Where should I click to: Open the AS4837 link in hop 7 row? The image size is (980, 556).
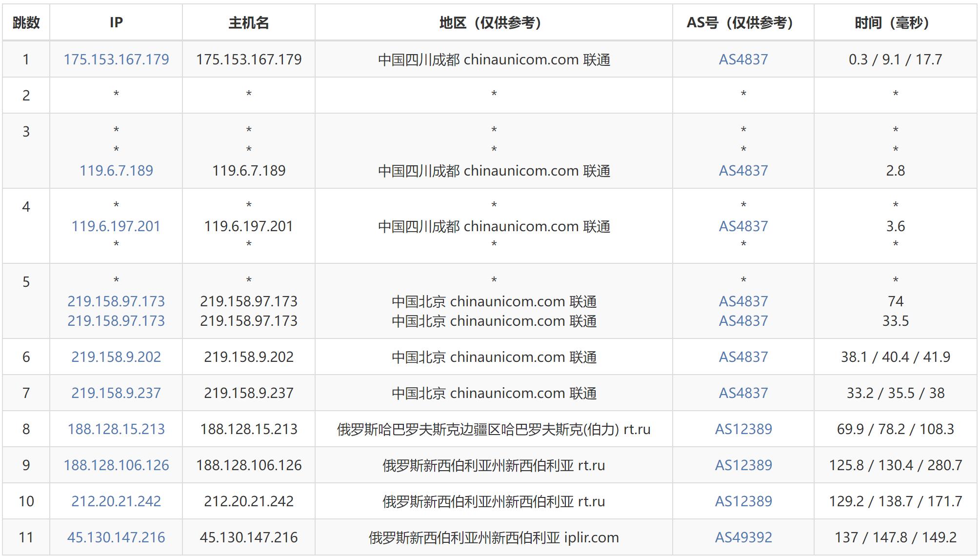coord(743,393)
